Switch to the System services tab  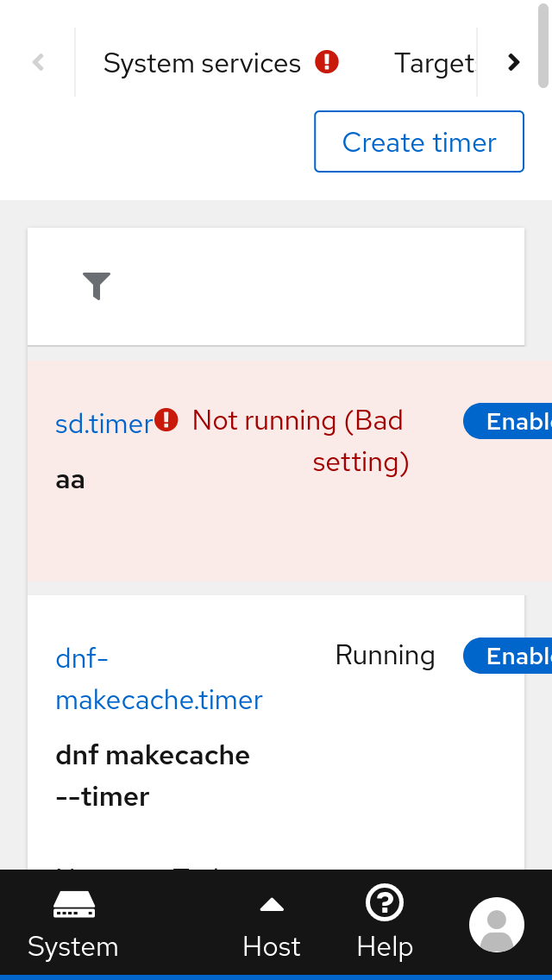click(203, 62)
